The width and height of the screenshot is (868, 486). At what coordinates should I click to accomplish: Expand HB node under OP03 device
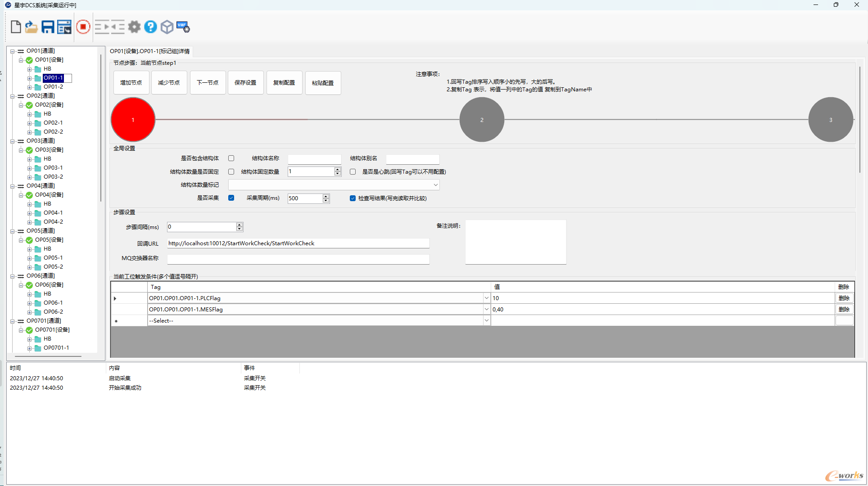[x=29, y=159]
